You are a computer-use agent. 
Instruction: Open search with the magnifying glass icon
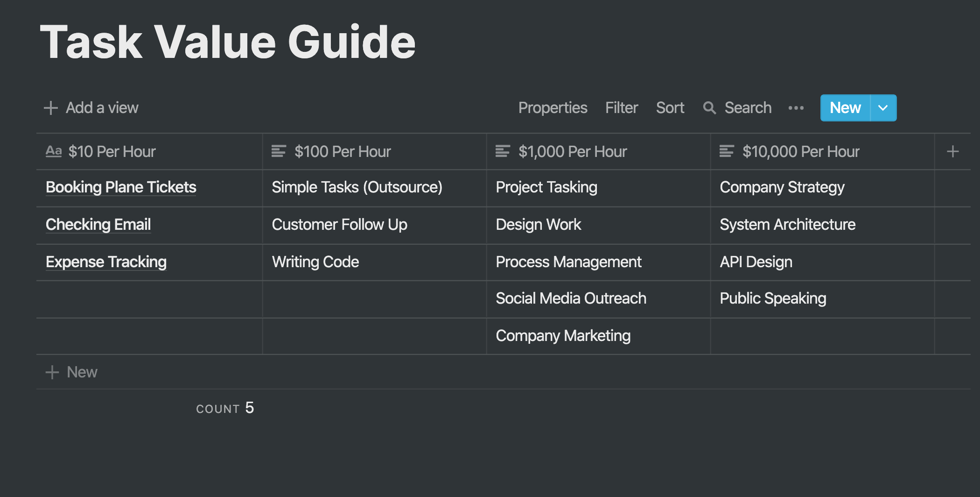tap(710, 107)
